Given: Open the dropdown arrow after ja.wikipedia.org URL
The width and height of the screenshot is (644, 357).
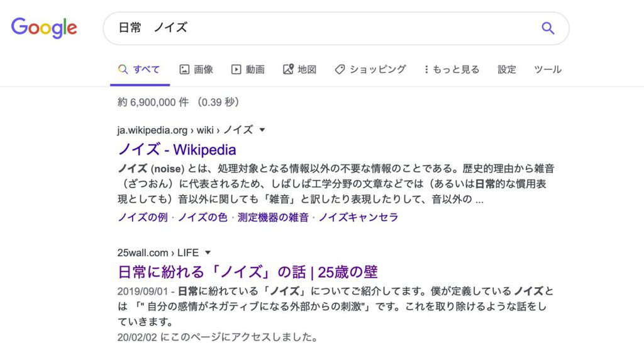Looking at the screenshot, I should pyautogui.click(x=262, y=130).
